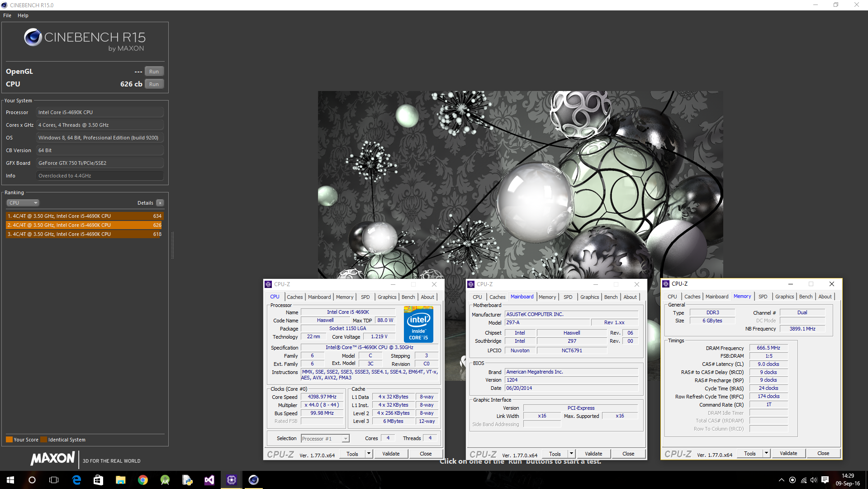Switch to CPU-Z taskbar icon
Viewport: 868px width, 489px height.
[x=231, y=480]
